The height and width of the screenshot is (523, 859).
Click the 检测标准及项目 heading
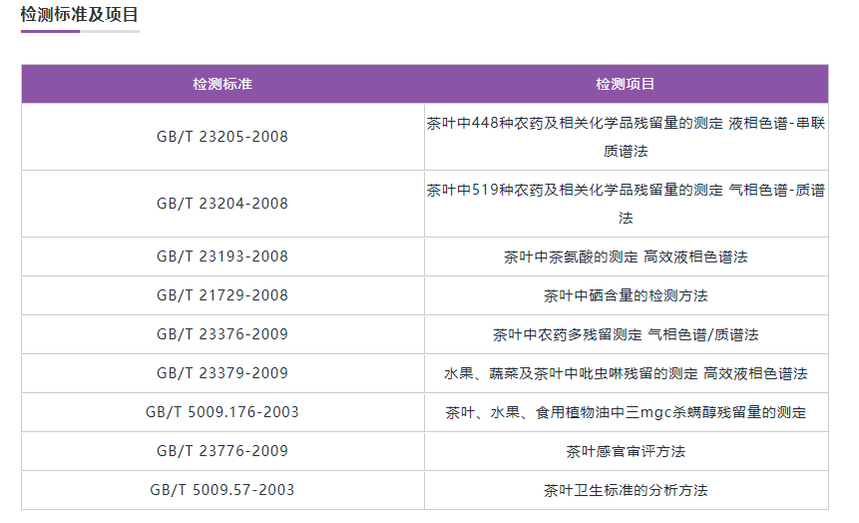tap(79, 14)
